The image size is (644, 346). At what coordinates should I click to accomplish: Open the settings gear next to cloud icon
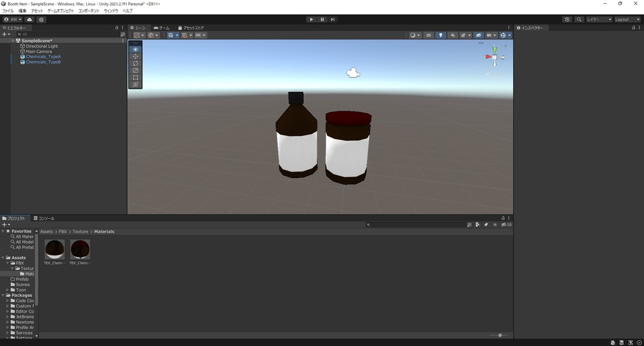pyautogui.click(x=41, y=20)
